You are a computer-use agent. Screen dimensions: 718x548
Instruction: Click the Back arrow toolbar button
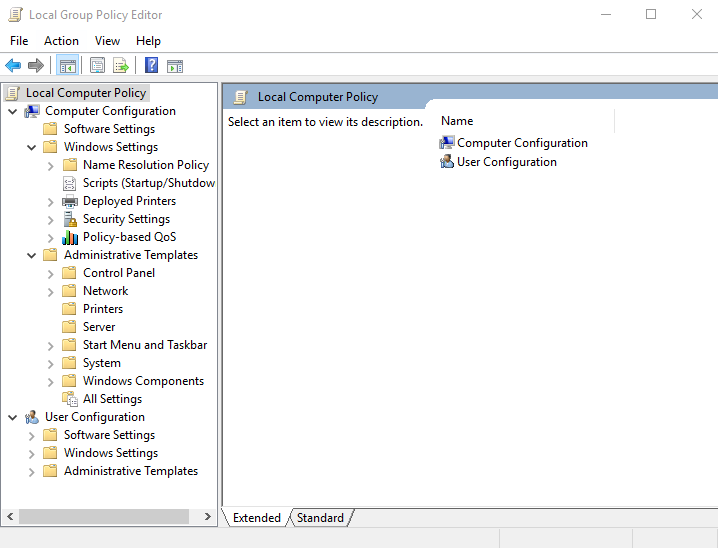pos(13,66)
